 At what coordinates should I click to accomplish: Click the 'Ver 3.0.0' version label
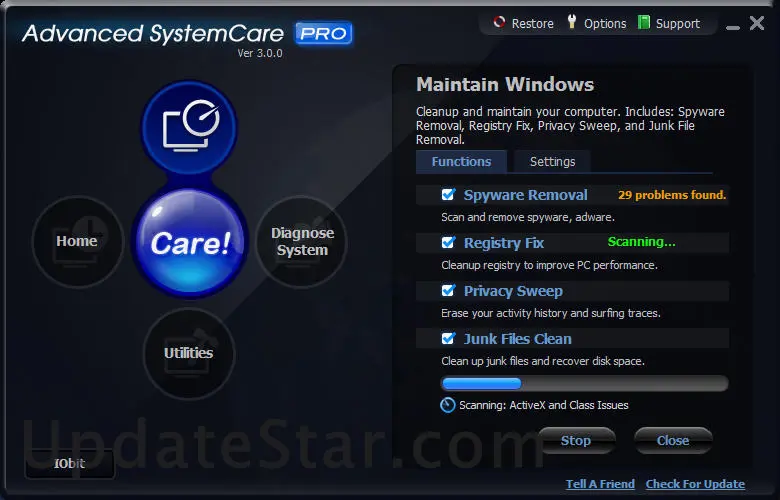click(x=260, y=53)
